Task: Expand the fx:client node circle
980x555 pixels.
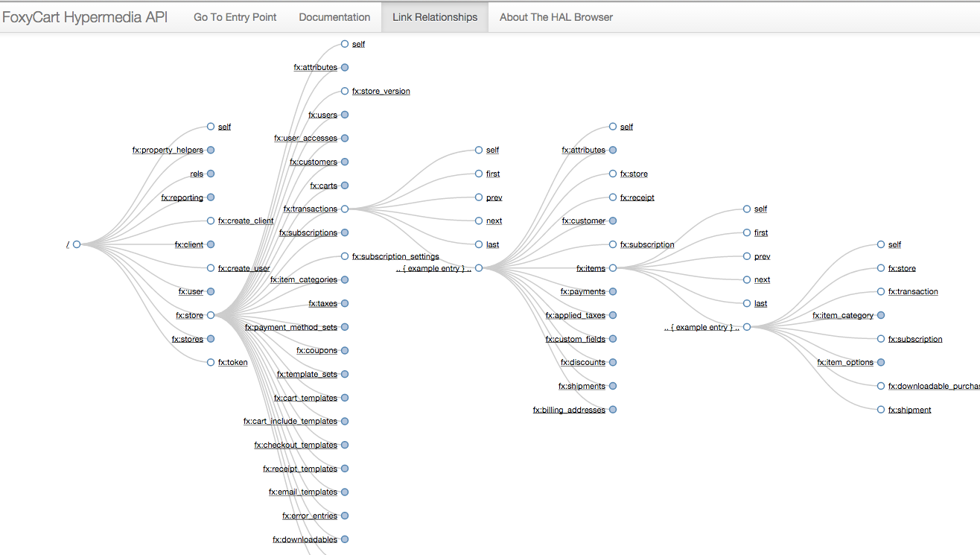Action: click(x=211, y=244)
